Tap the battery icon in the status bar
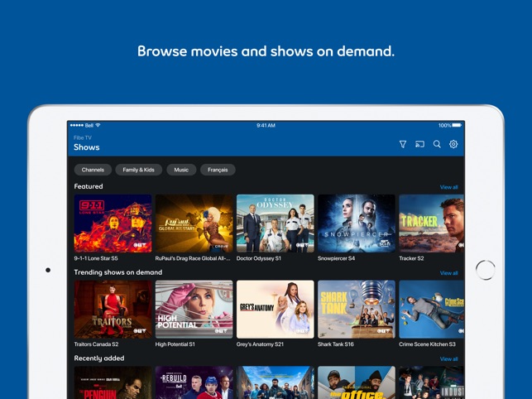The height and width of the screenshot is (399, 532). click(x=457, y=125)
